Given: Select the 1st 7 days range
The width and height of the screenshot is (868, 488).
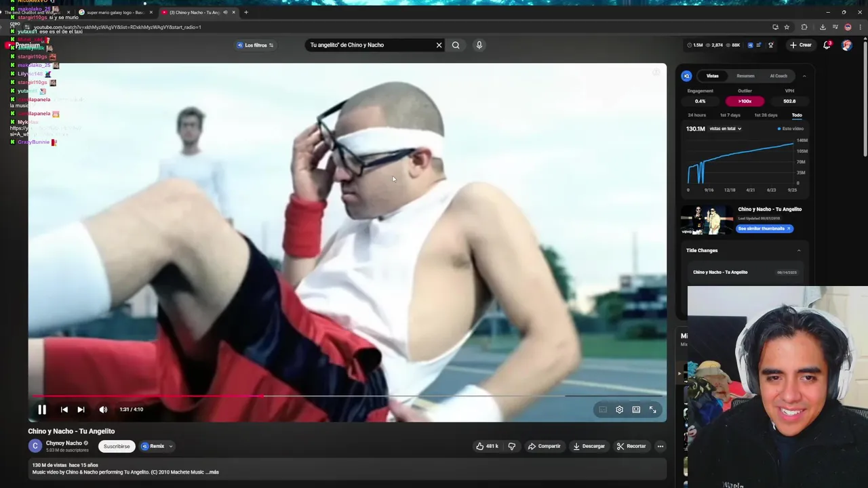Looking at the screenshot, I should [730, 115].
